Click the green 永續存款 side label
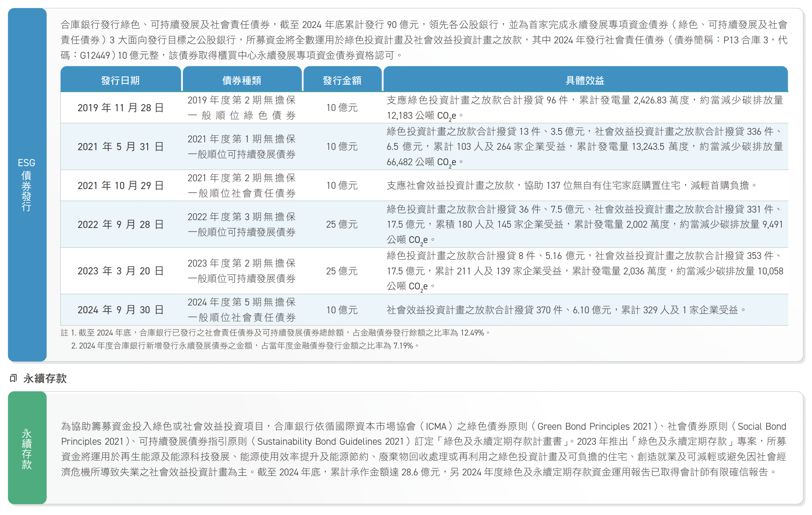The height and width of the screenshot is (515, 812). (x=27, y=448)
